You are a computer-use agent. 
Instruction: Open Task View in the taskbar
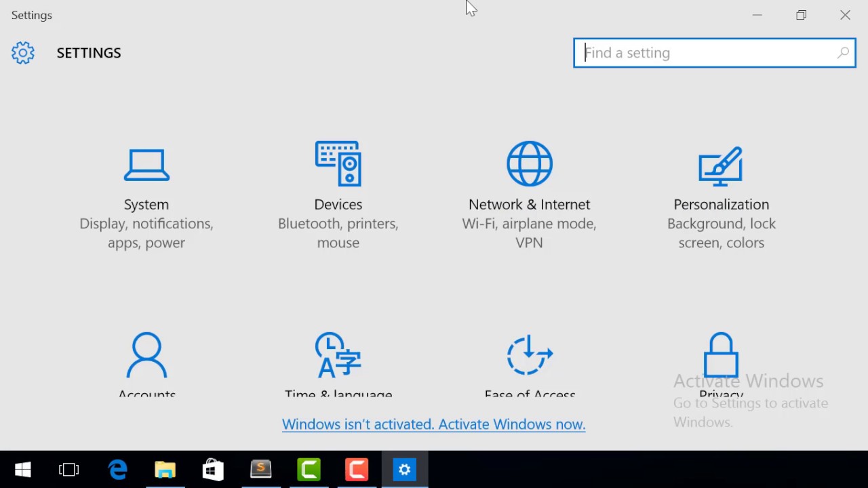[x=69, y=470]
